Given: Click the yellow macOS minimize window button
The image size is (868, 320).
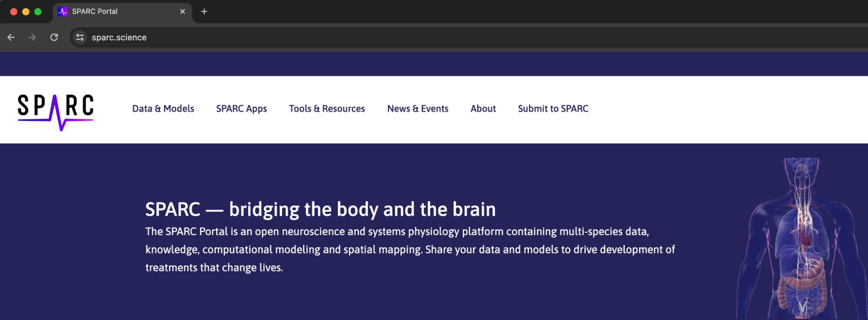Looking at the screenshot, I should click(26, 12).
